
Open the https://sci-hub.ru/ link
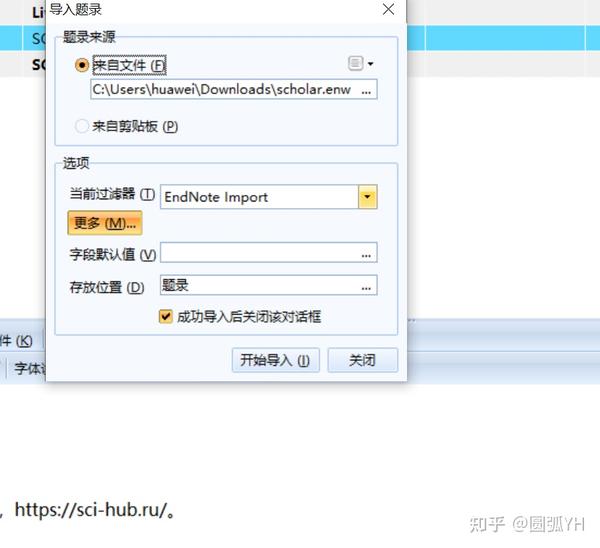91,509
